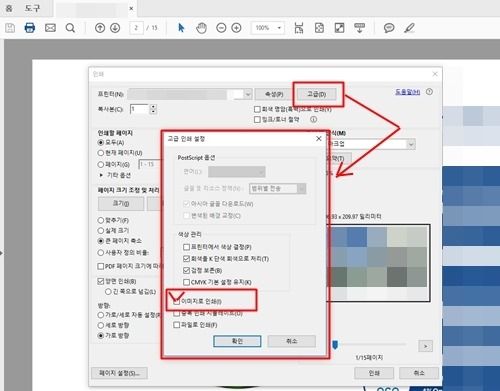Select the 사용자 정의 비율 radio button

[x=101, y=253]
